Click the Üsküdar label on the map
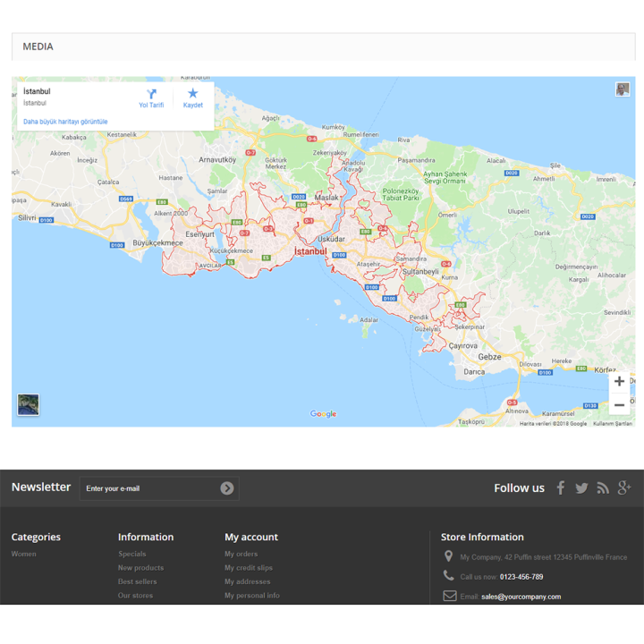The image size is (644, 644). [x=332, y=239]
